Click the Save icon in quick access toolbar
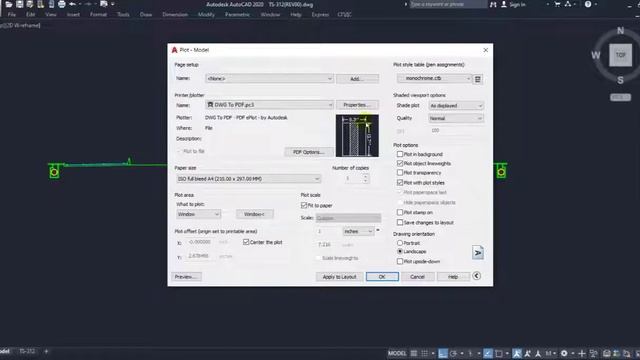 point(19,4)
